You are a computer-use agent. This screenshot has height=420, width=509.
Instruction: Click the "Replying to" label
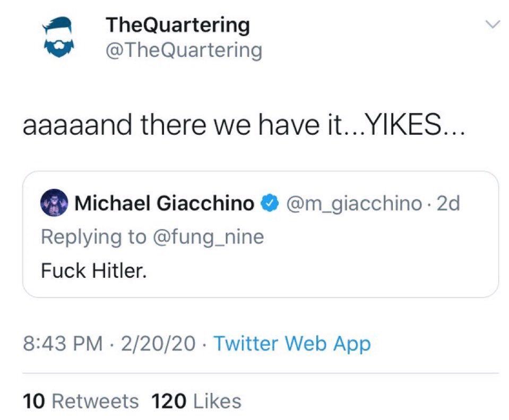click(x=94, y=237)
